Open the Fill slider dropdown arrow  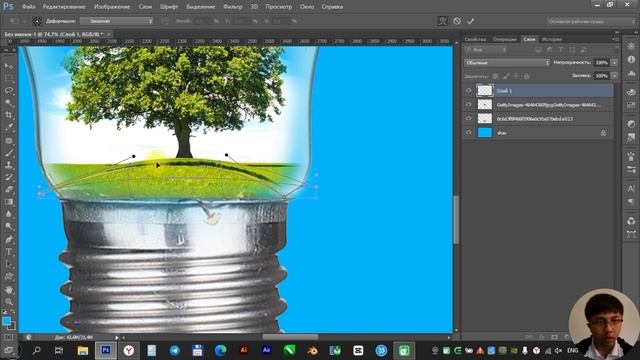(614, 76)
